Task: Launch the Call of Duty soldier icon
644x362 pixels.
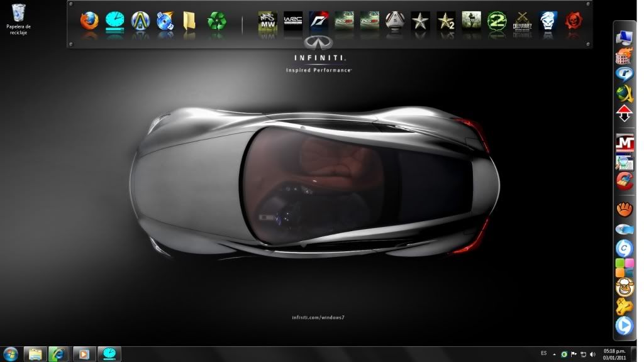Action: [x=471, y=21]
